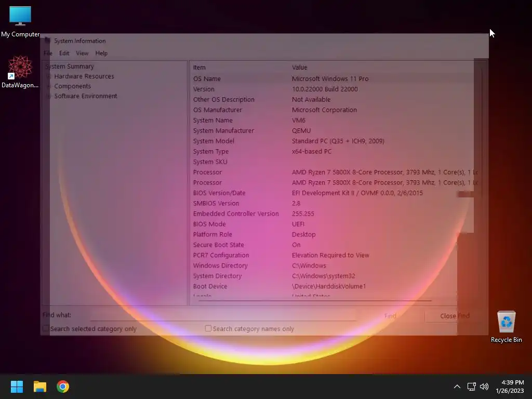Click the Close Find button
The width and height of the screenshot is (532, 399).
tap(455, 316)
